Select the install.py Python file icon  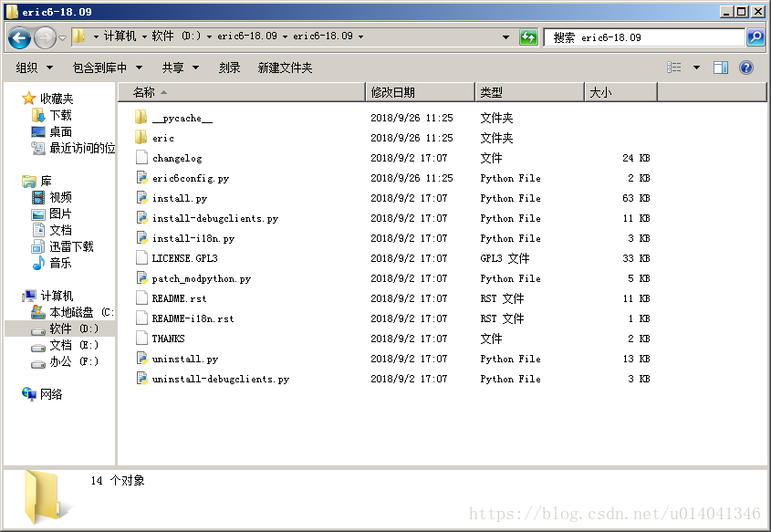(x=141, y=198)
